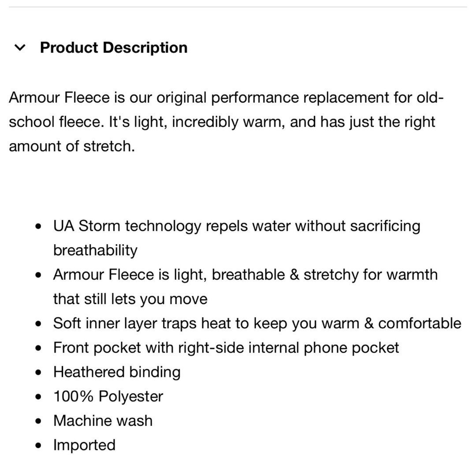This screenshot has height=476, width=476.
Task: Click the Armour Fleece is light bullet
Action: click(x=245, y=286)
